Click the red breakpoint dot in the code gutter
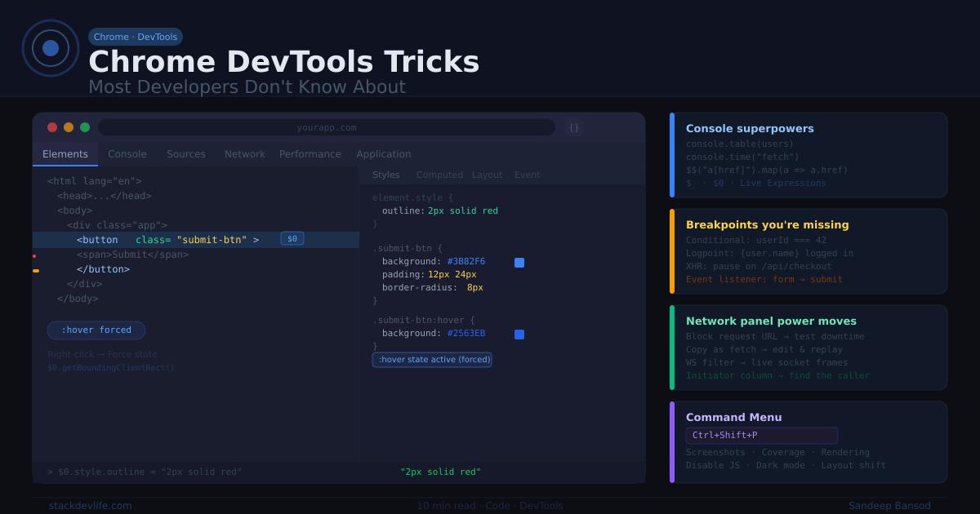Viewport: 980px width, 514px height. coord(36,255)
